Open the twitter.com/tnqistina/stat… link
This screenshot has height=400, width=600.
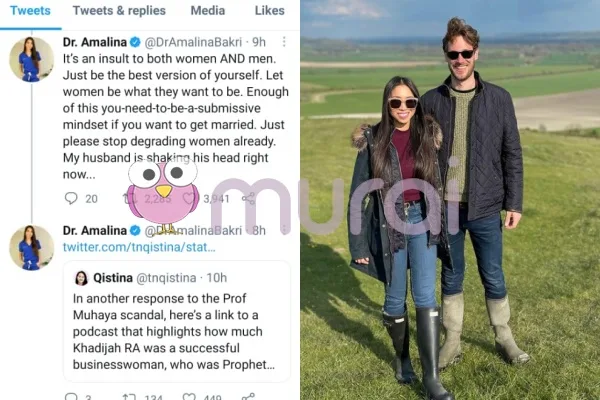click(x=139, y=247)
